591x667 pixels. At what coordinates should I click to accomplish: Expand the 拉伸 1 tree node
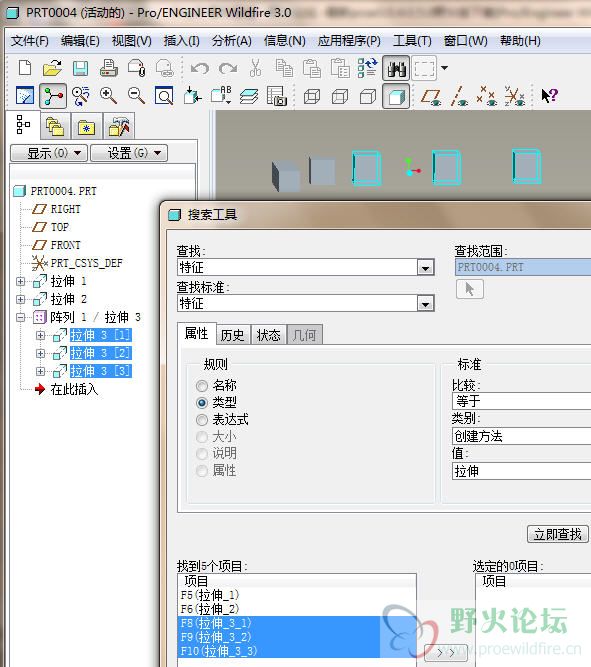[x=20, y=281]
